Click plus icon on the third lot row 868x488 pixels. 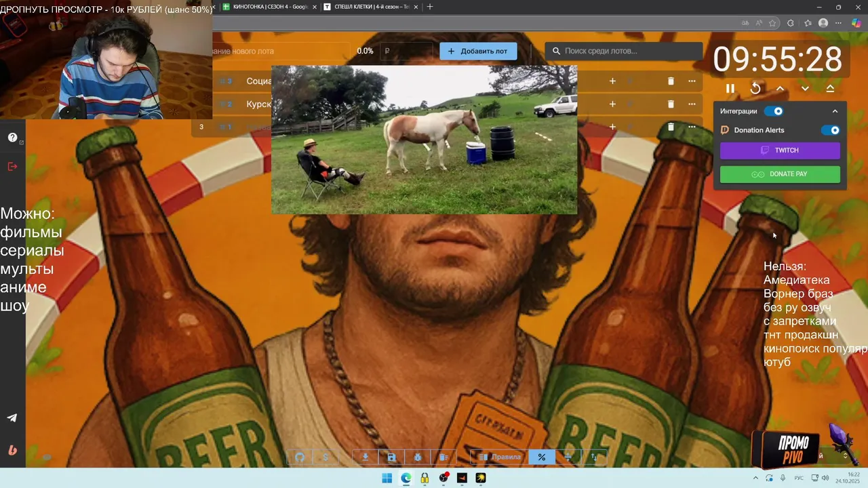(x=612, y=127)
